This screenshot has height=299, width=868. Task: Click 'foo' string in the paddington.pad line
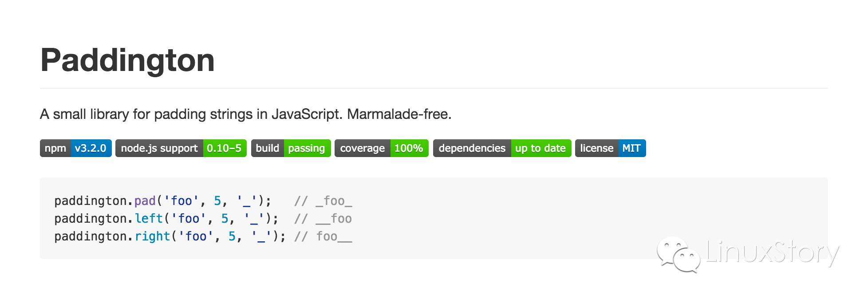click(181, 201)
